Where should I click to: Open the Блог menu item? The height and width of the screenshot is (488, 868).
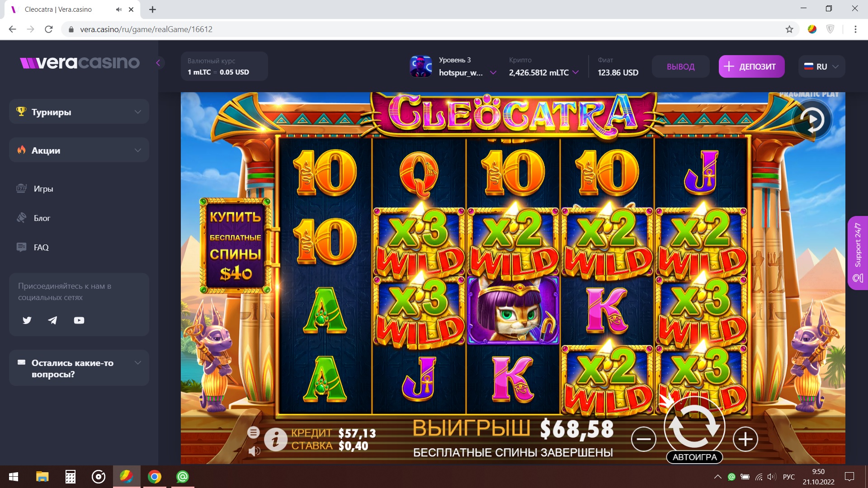coord(42,218)
